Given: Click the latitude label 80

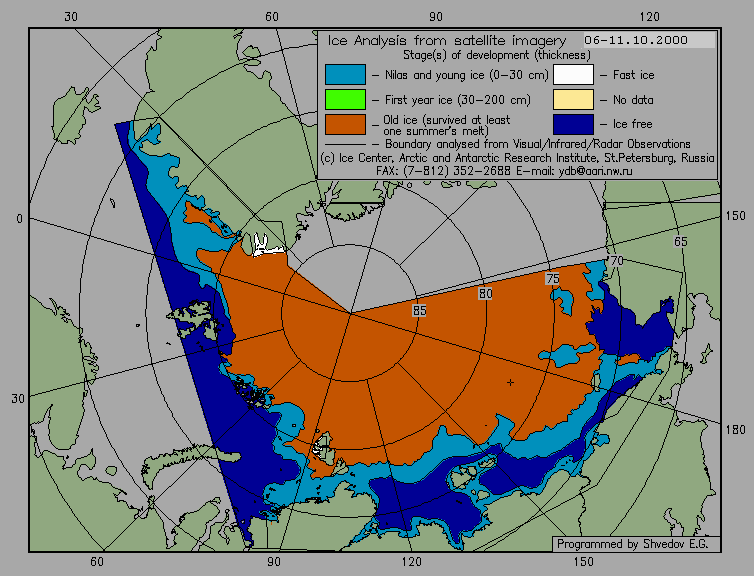Looking at the screenshot, I should (486, 293).
